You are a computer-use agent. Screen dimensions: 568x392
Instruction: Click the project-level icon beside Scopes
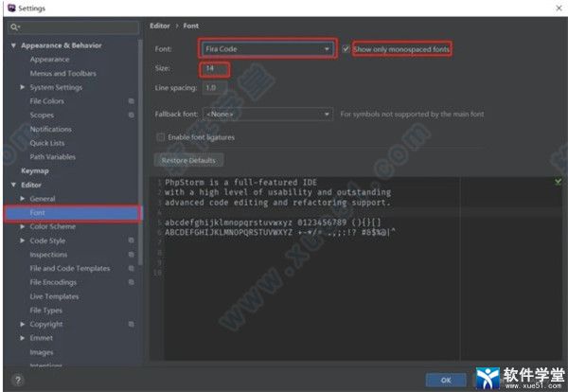tap(132, 115)
